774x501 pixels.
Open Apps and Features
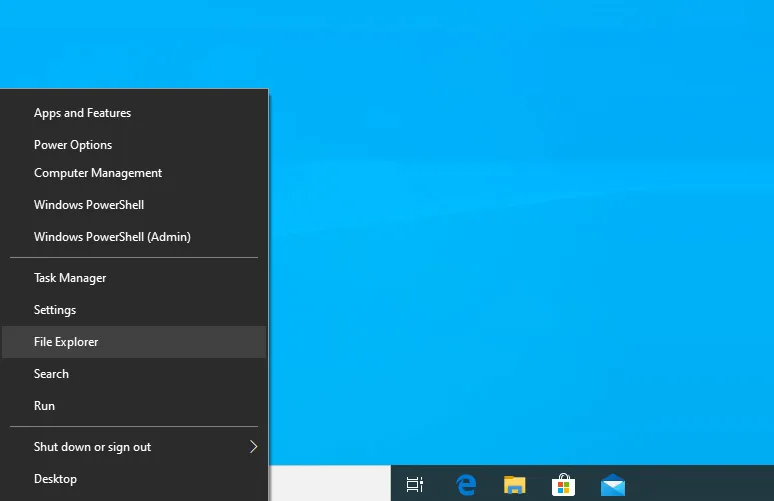click(x=134, y=113)
